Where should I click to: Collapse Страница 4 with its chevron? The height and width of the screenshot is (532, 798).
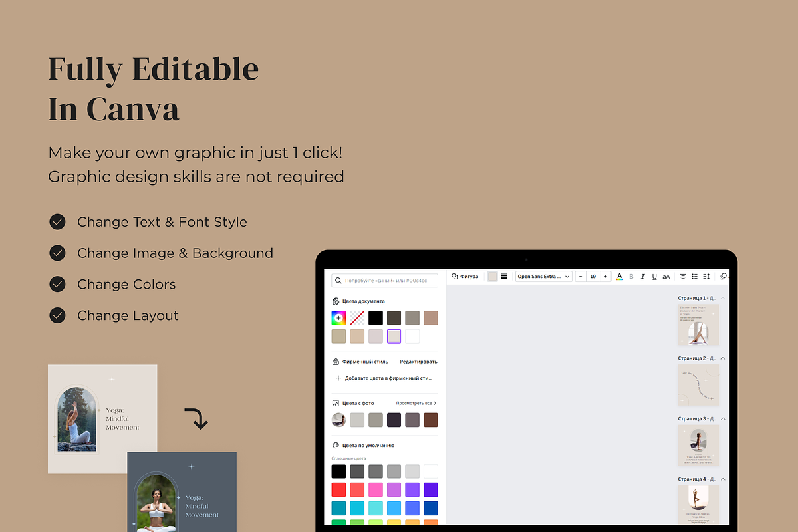pyautogui.click(x=723, y=479)
